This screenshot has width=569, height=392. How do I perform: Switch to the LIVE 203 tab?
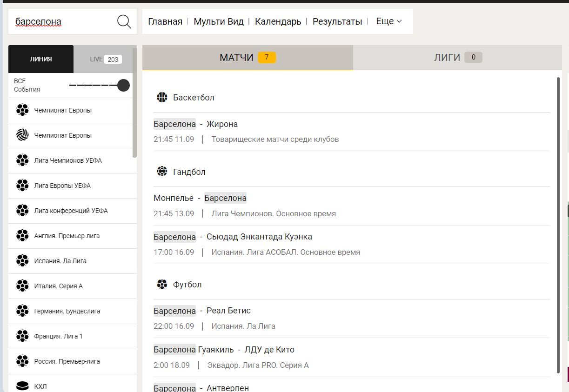(105, 59)
